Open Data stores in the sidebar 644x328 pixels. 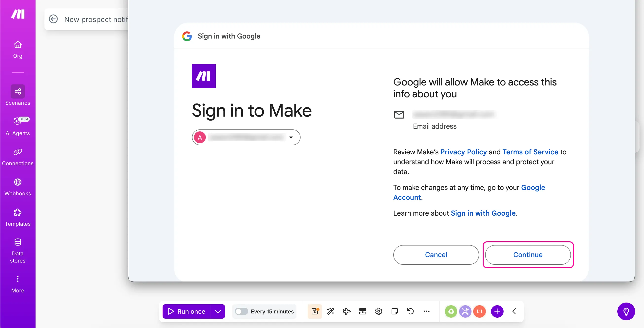18,251
